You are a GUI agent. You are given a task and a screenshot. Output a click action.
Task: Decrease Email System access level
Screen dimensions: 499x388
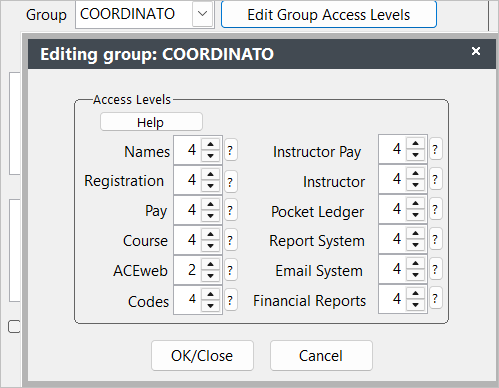(x=415, y=275)
